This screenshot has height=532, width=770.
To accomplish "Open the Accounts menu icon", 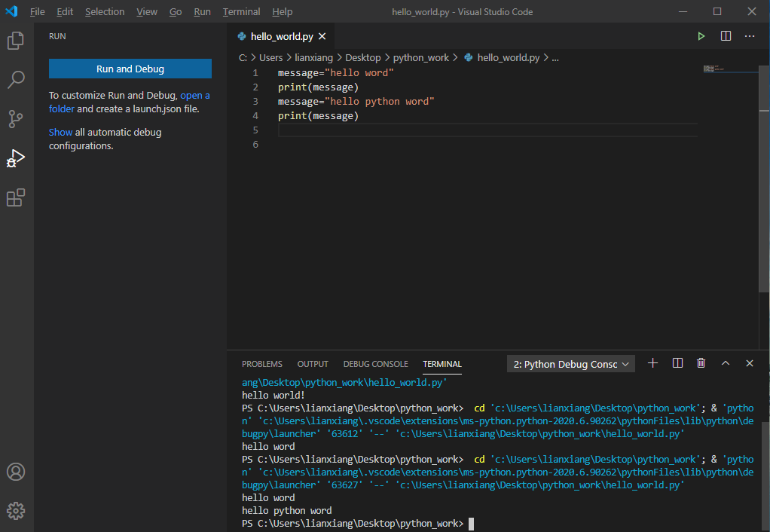I will coord(16,472).
